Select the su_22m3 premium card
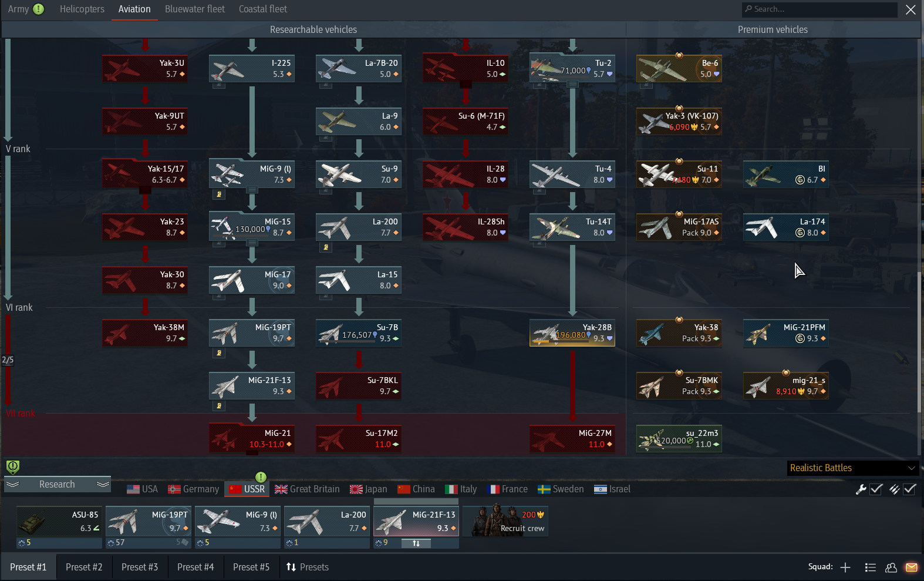924x581 pixels. 679,439
